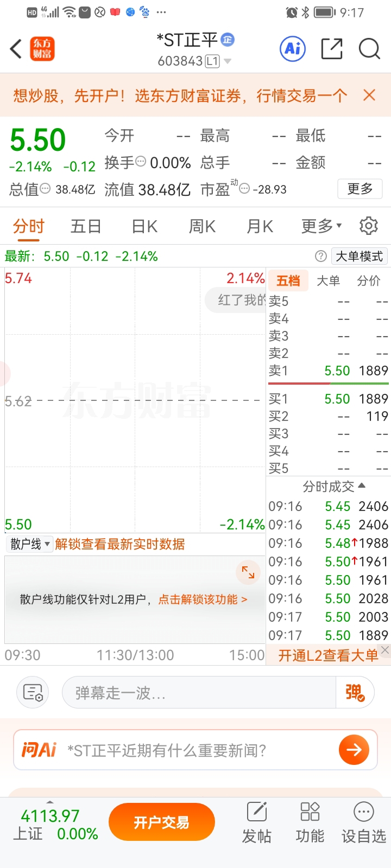The image size is (391, 868).
Task: Select the 五档 tab
Action: (x=288, y=280)
